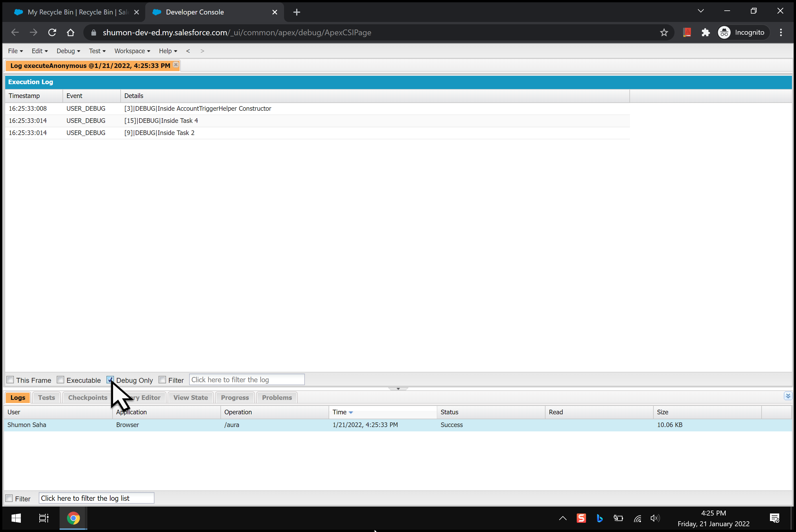796x532 pixels.
Task: Go to browser home page
Action: pos(71,33)
